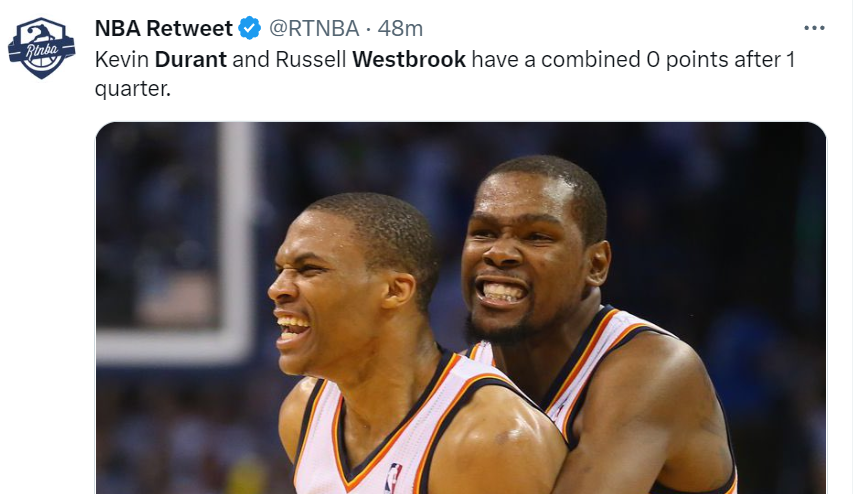Click the word "Kevin" in the tweet

[122, 59]
